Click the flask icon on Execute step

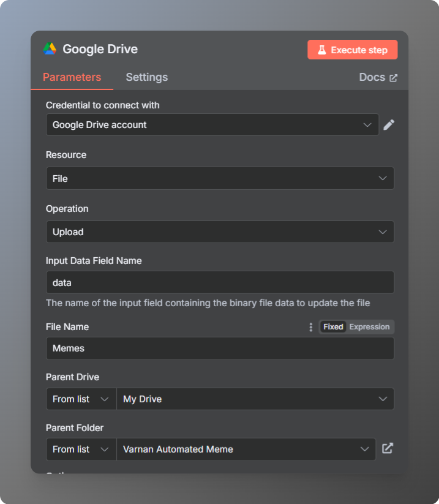pyautogui.click(x=322, y=50)
